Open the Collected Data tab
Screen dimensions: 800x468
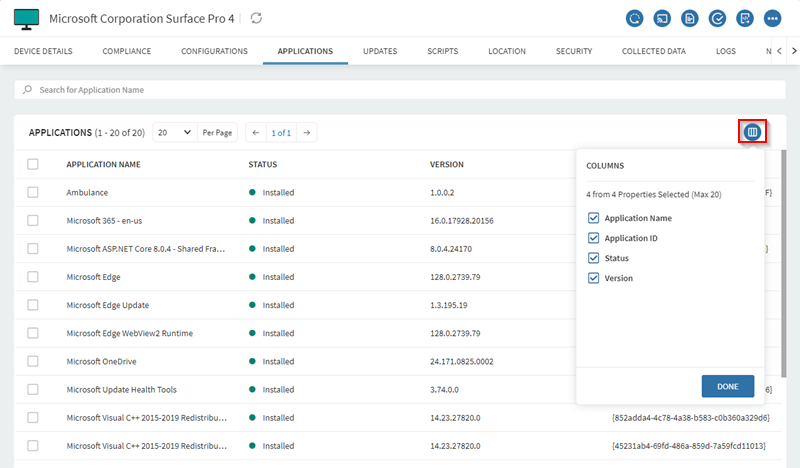(x=654, y=51)
